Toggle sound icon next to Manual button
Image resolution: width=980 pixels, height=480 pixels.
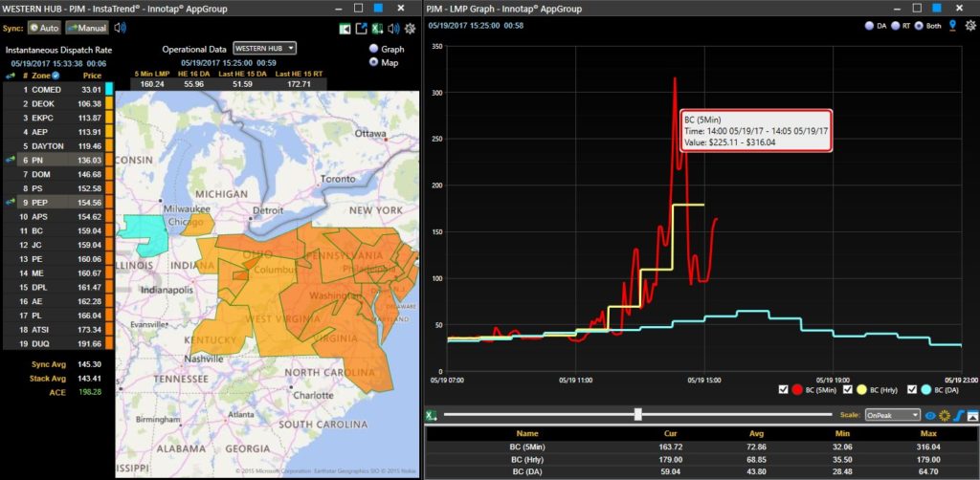(120, 28)
